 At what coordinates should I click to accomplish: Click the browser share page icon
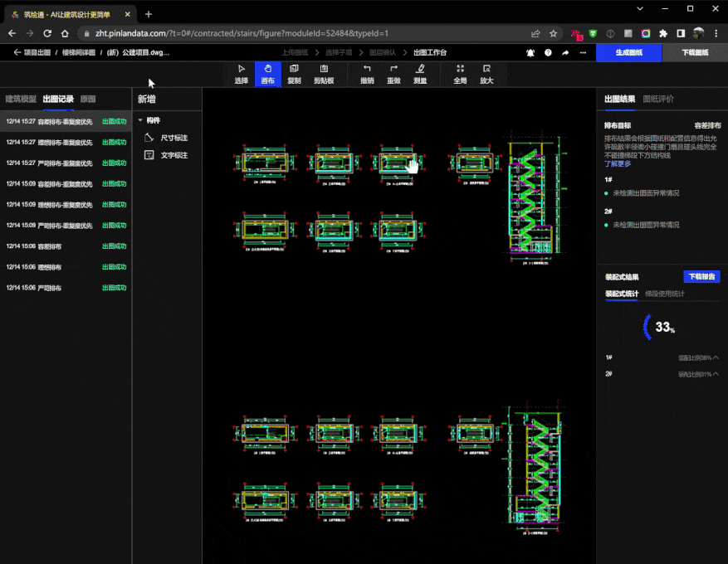point(535,33)
